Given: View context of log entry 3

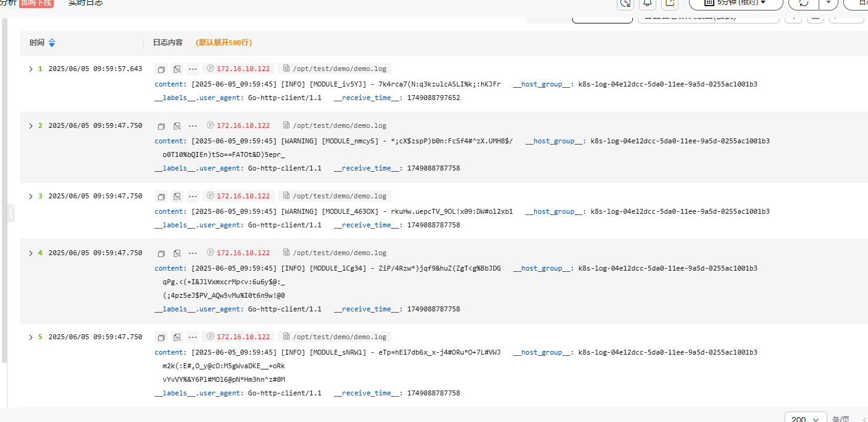Looking at the screenshot, I should coord(177,196).
